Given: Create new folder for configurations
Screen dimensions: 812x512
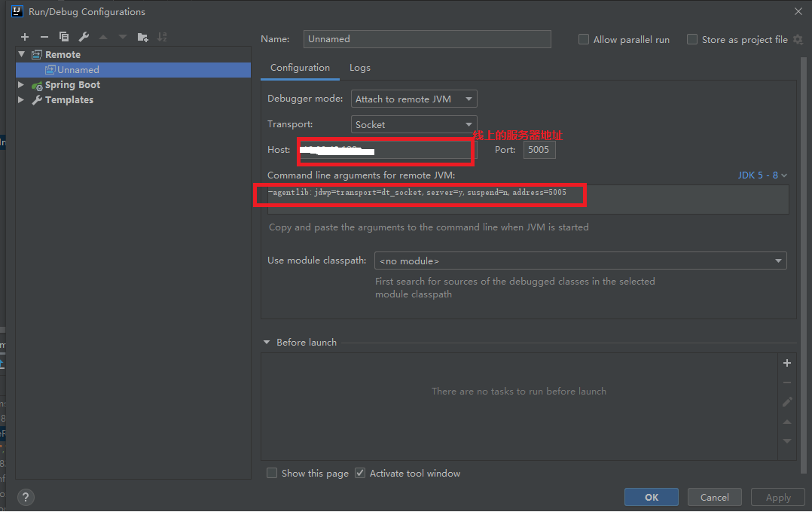Looking at the screenshot, I should (x=143, y=37).
